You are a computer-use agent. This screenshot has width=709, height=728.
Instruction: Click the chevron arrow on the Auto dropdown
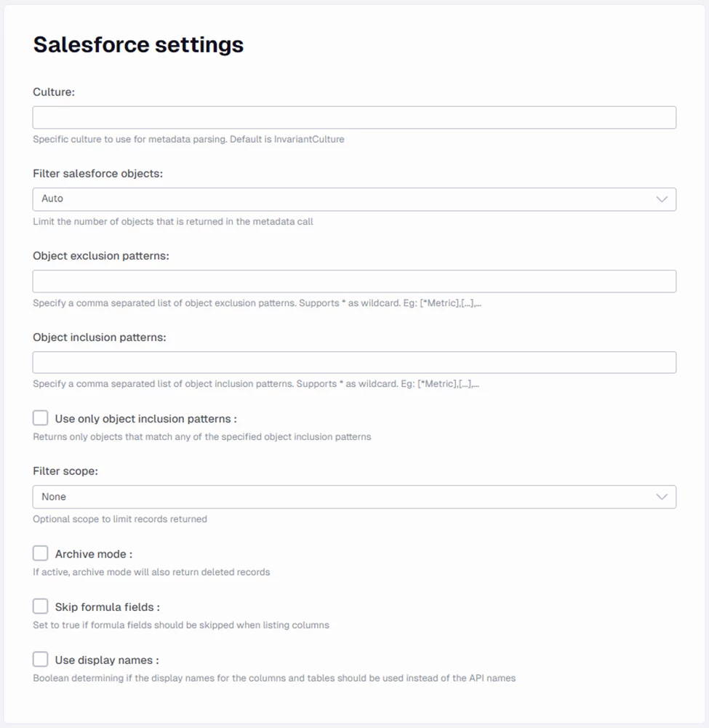(x=662, y=199)
